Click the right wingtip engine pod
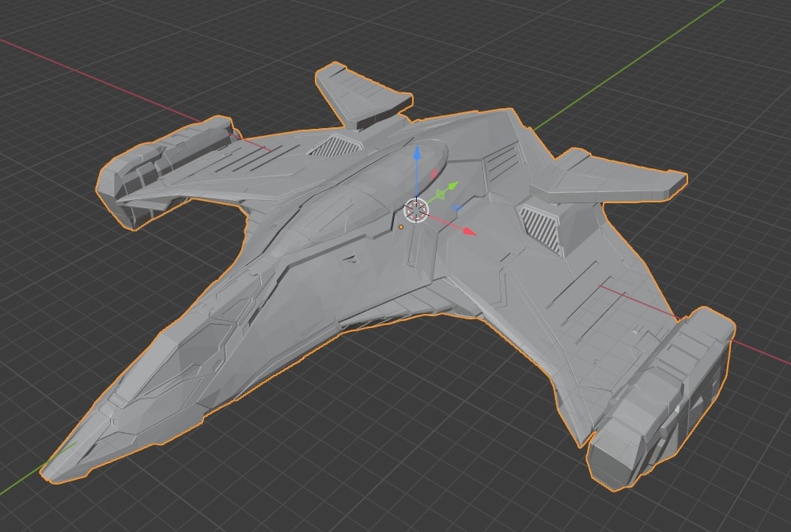 coord(660,398)
